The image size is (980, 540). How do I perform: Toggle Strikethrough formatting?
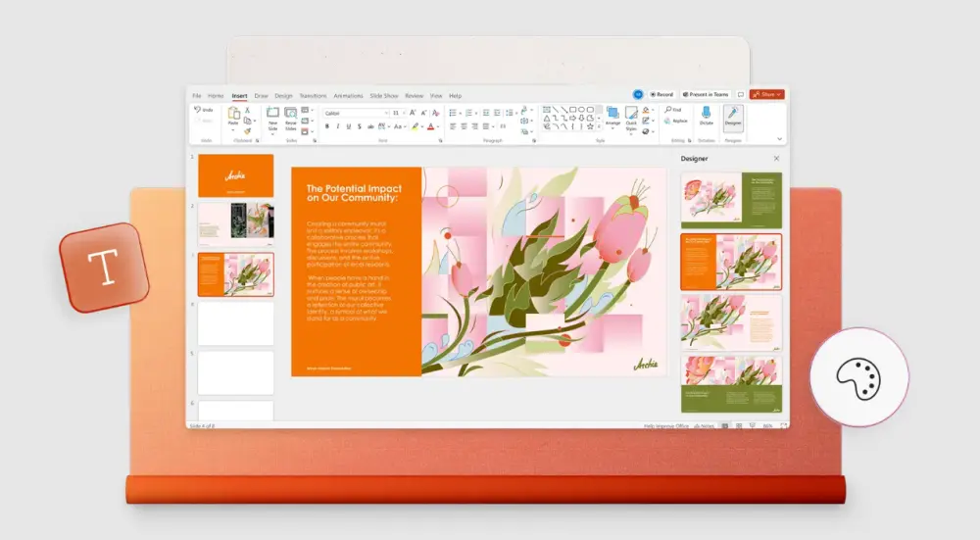370,126
